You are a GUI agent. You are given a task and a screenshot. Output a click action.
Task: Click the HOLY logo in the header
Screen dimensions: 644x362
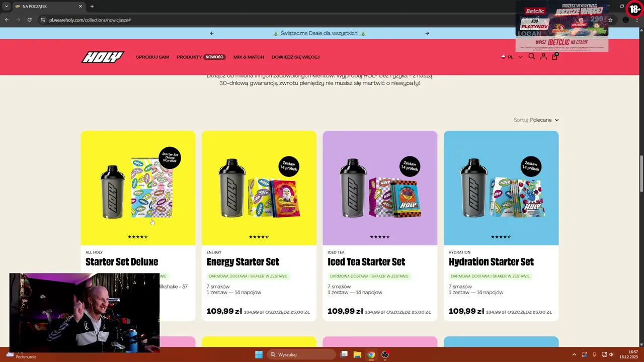103,57
